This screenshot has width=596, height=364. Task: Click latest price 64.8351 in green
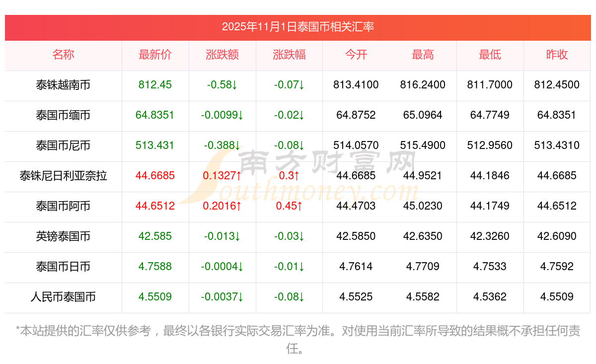[x=155, y=115]
